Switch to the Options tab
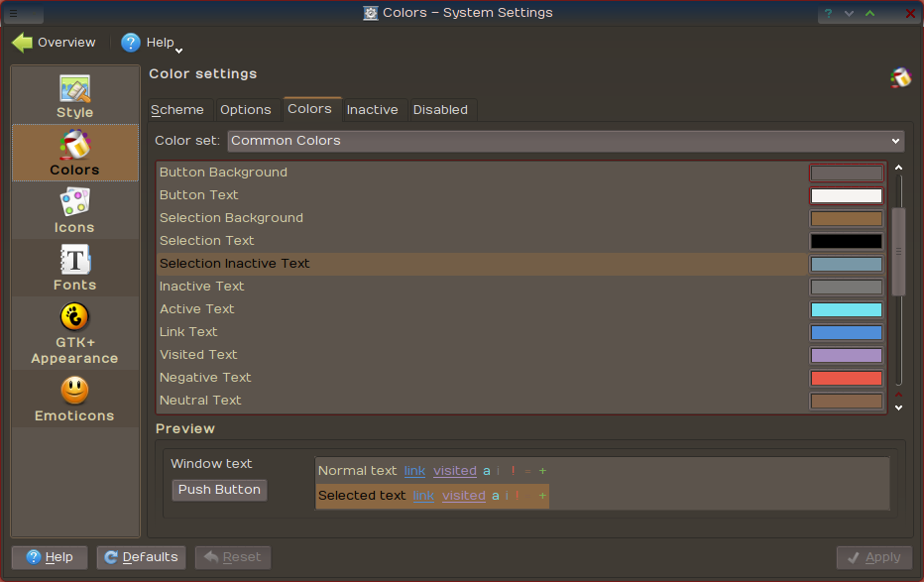 [x=246, y=110]
